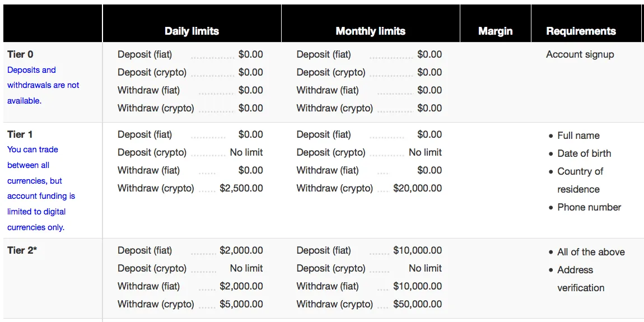The height and width of the screenshot is (322, 644).
Task: Click Tier 2 daily Withdraw (crypto) $5,000.00 value
Action: click(241, 304)
